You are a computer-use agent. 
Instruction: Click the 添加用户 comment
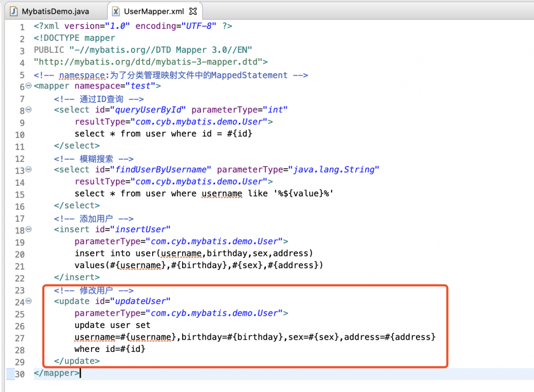click(93, 218)
